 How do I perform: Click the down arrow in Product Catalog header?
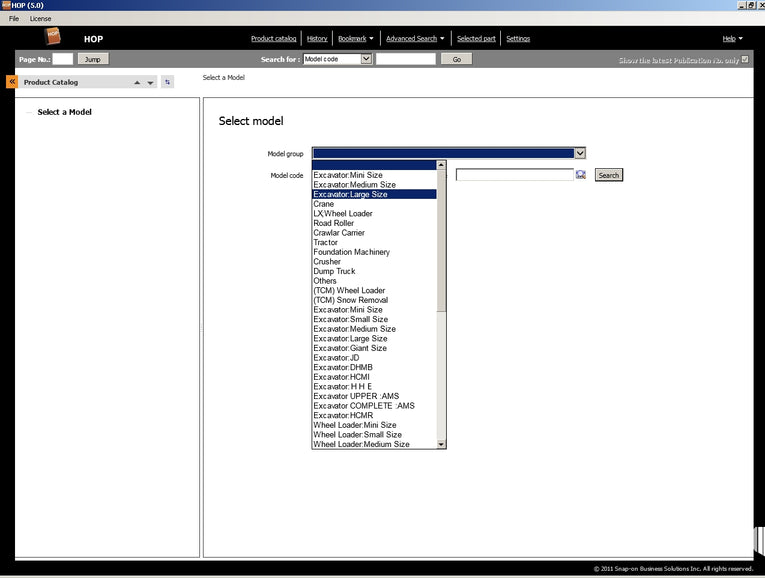point(150,83)
